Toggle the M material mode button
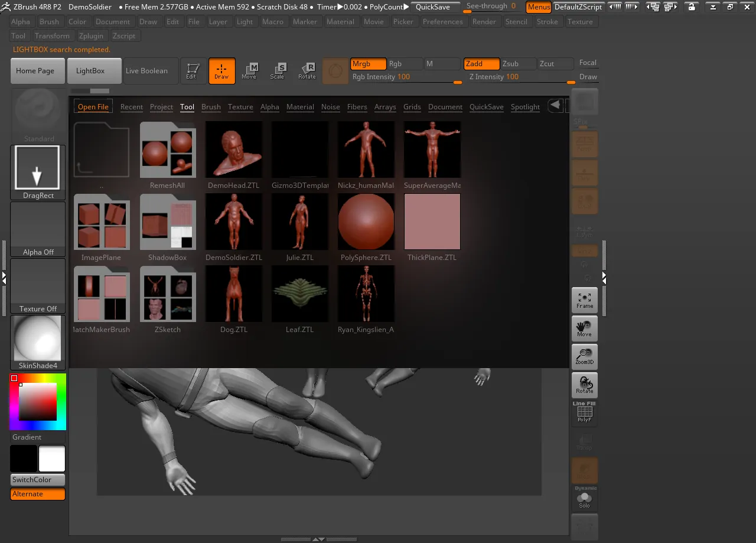Screen dimensions: 756x543 point(442,64)
